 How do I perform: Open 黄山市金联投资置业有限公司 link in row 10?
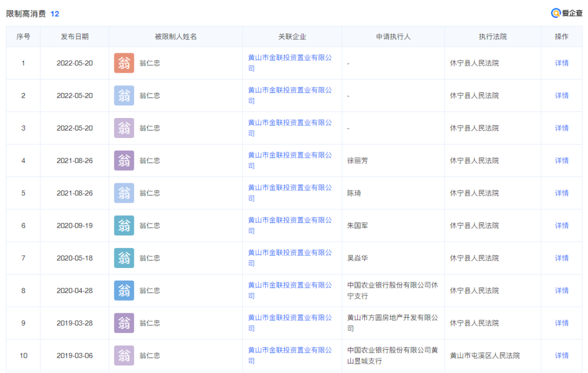[290, 356]
